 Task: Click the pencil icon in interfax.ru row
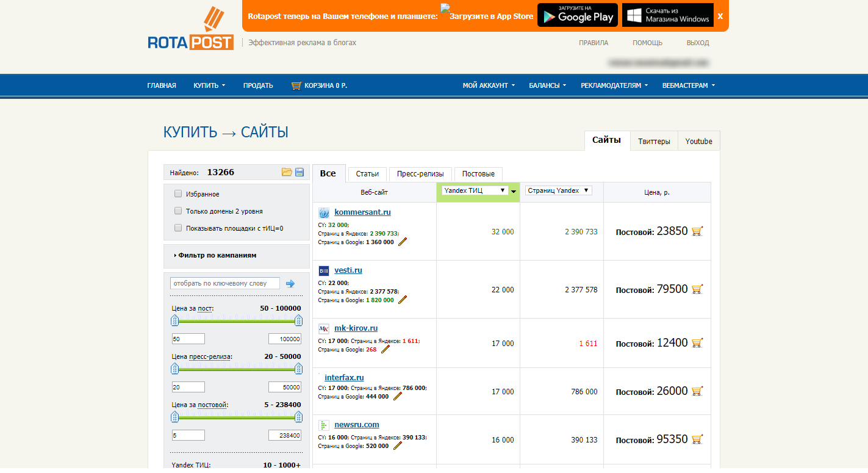pyautogui.click(x=398, y=396)
